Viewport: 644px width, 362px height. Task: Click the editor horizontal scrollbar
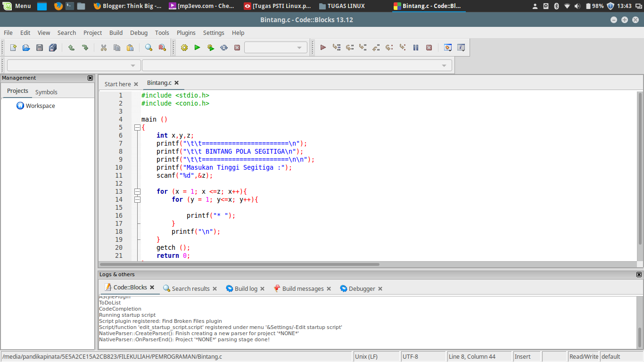239,264
